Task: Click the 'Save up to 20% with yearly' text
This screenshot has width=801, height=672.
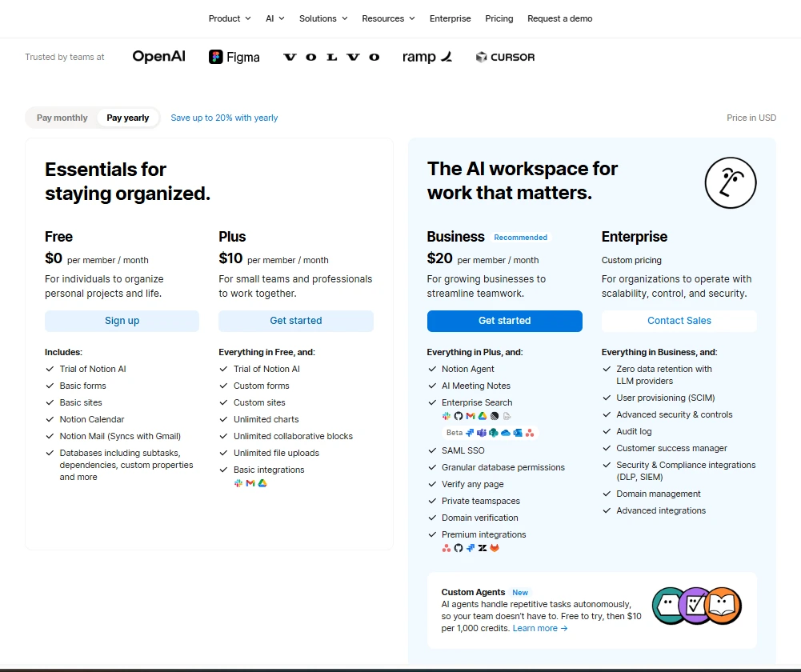Action: 224,118
